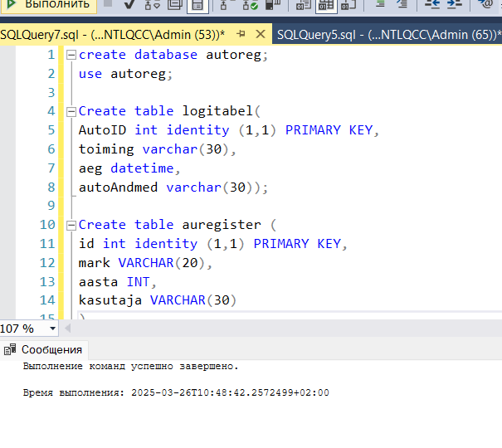Switch output to Results to Grid
Image resolution: width=502 pixels, height=448 pixels.
tap(326, 6)
